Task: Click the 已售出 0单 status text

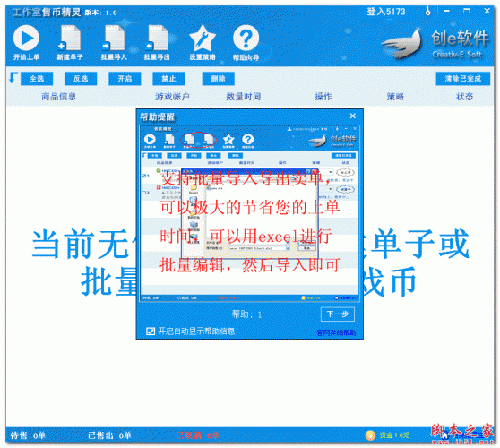Action: (x=109, y=435)
